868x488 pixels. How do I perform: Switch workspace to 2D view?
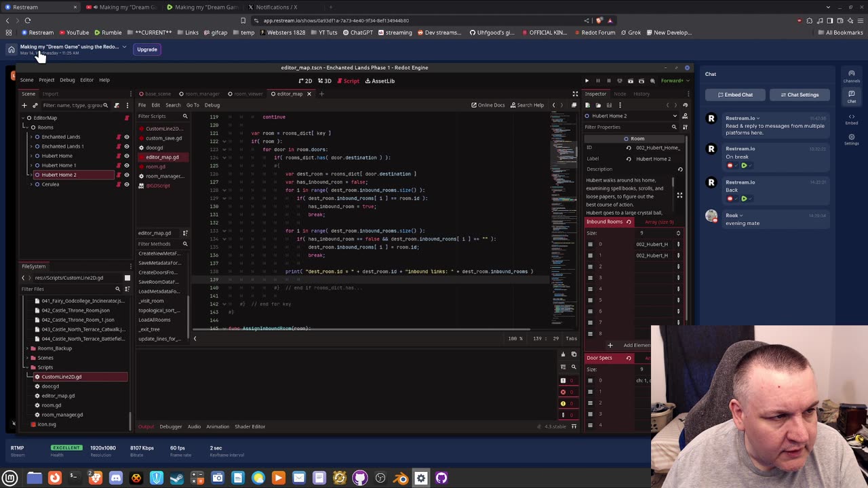pyautogui.click(x=305, y=81)
